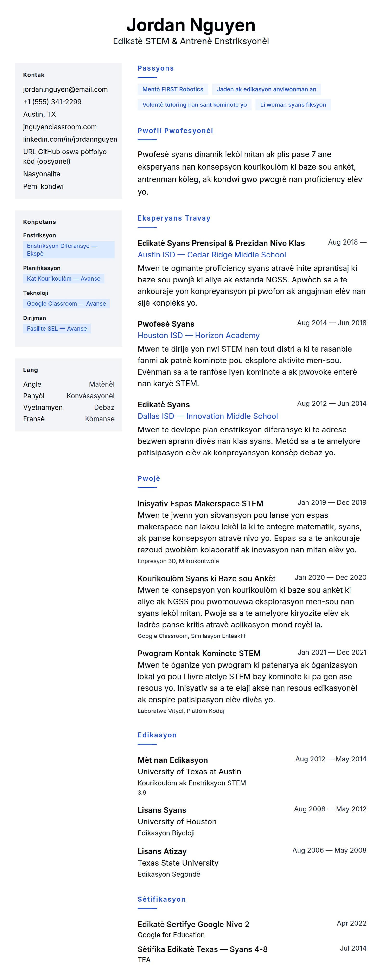
Task: Click the Jordan Nguyen name heading
Action: pos(191,25)
